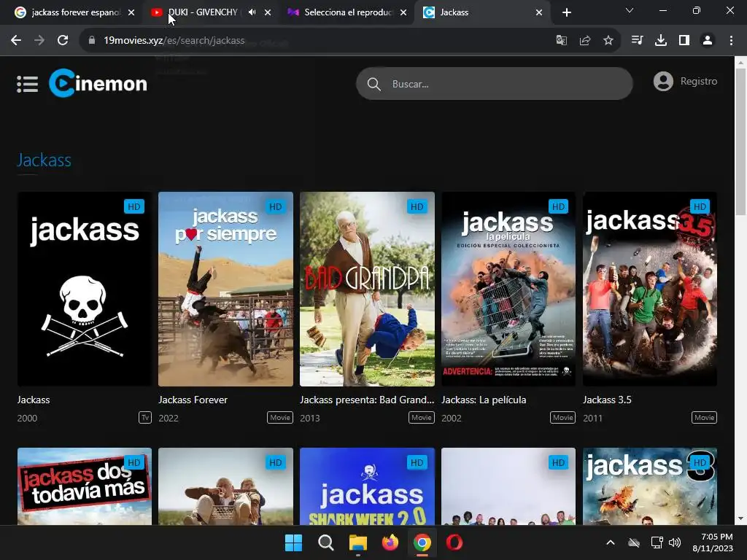This screenshot has height=560, width=747.
Task: Click the scrollbar down arrow
Action: (x=741, y=518)
